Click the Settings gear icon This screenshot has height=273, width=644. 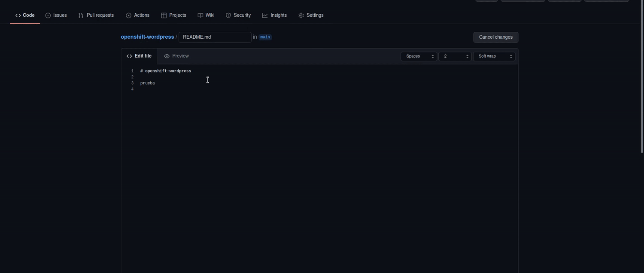[x=301, y=15]
